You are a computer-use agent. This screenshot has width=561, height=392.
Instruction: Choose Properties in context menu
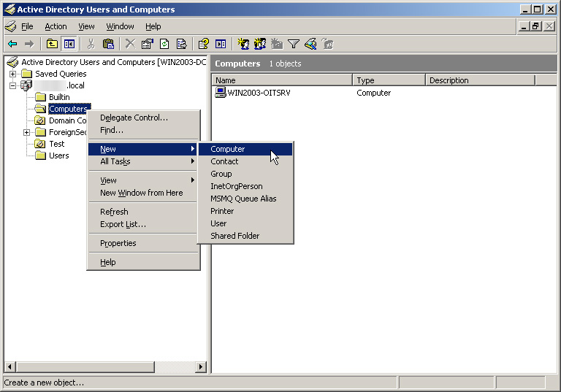coord(143,243)
